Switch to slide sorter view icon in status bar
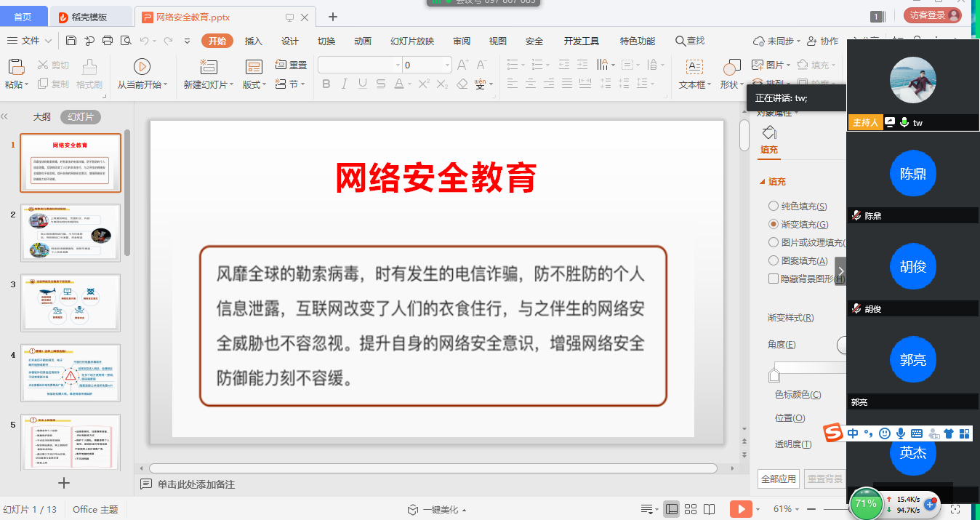This screenshot has width=980, height=520. point(691,509)
